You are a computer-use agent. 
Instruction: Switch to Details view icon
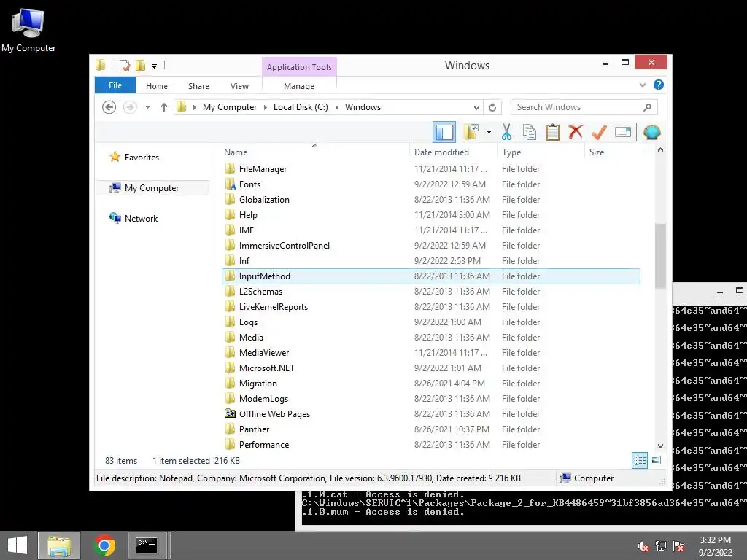pos(640,461)
